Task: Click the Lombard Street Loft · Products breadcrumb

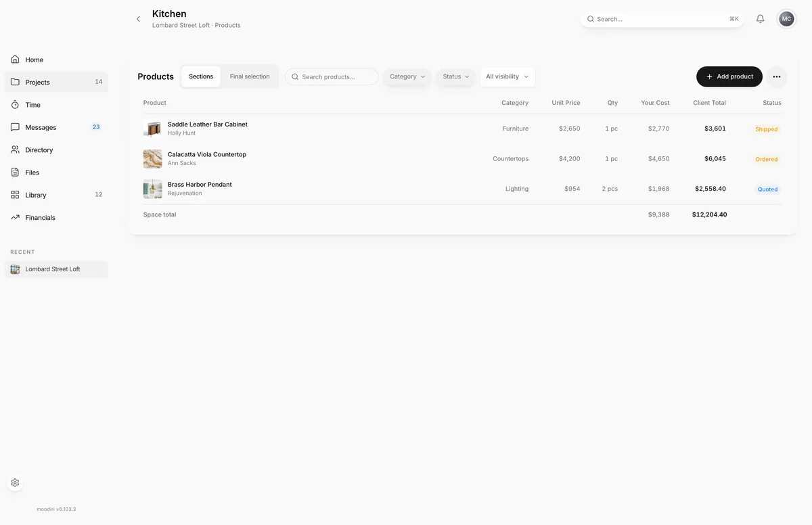Action: click(196, 26)
